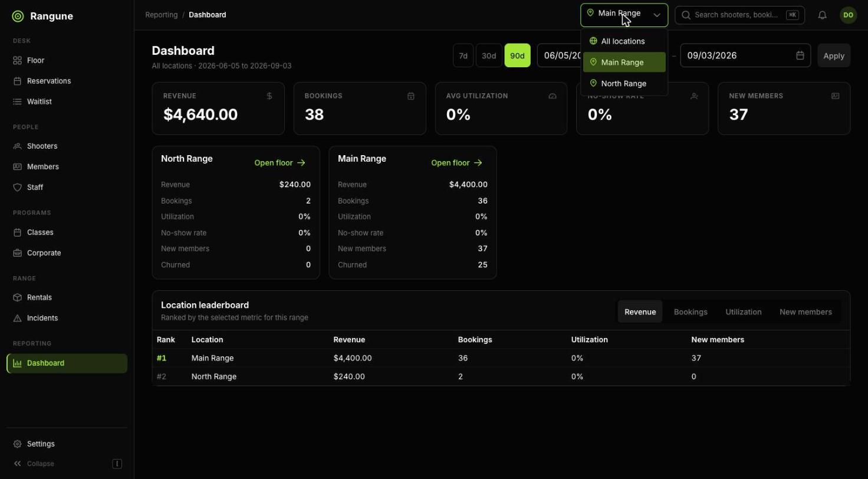Open Corporate in sidebar

pos(67,253)
